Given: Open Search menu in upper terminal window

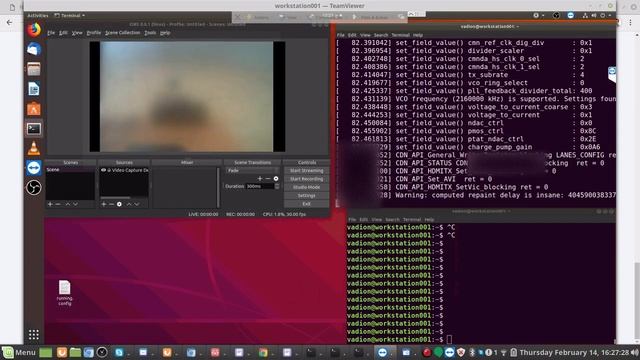Looking at the screenshot, I should pyautogui.click(x=381, y=35).
